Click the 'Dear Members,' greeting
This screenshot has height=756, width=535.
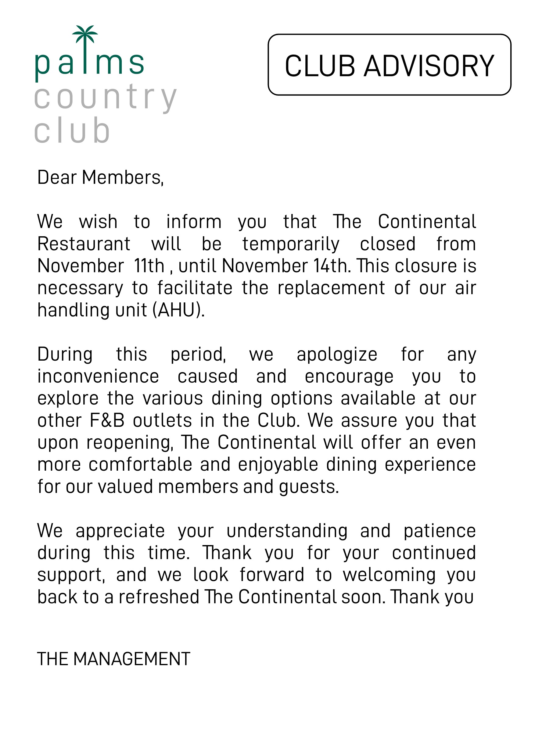(100, 178)
